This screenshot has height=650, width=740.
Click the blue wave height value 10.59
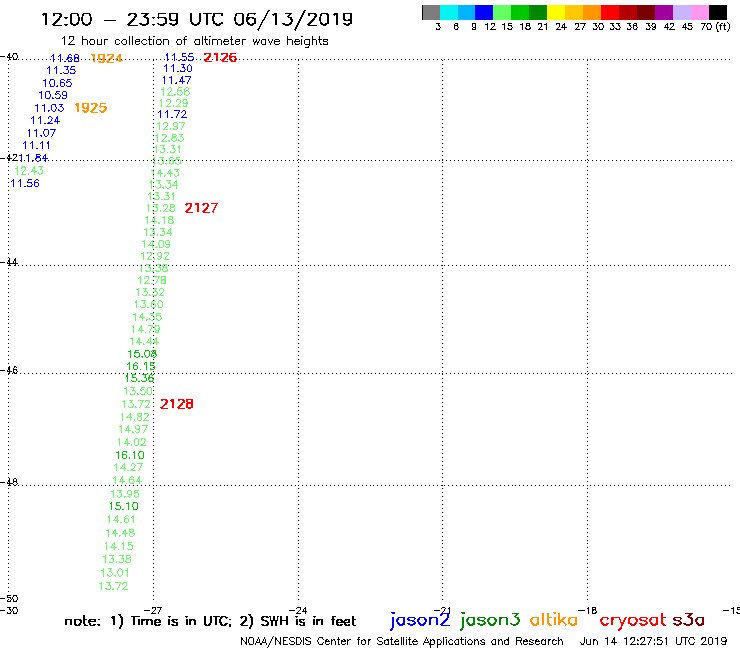(53, 95)
